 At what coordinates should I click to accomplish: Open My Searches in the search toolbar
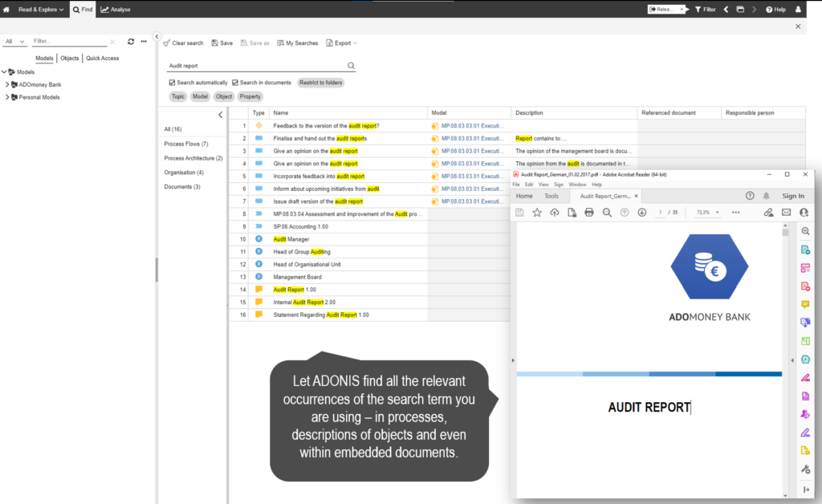click(297, 43)
